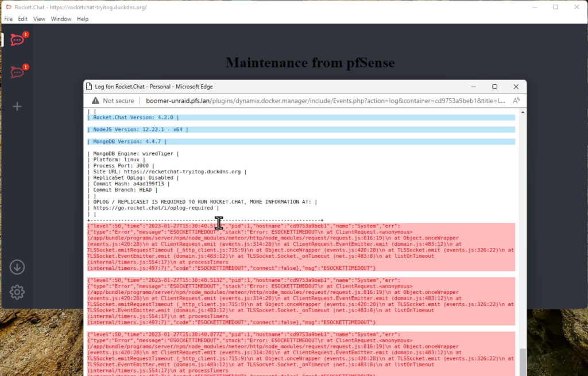Click the Not secure warning triangle icon
588x376 pixels.
tap(96, 100)
